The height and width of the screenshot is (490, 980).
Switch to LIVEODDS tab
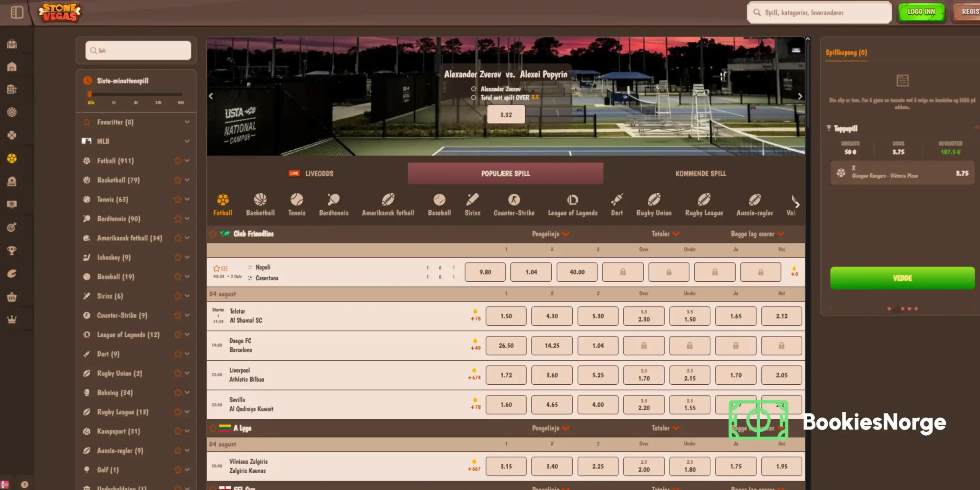click(x=311, y=173)
